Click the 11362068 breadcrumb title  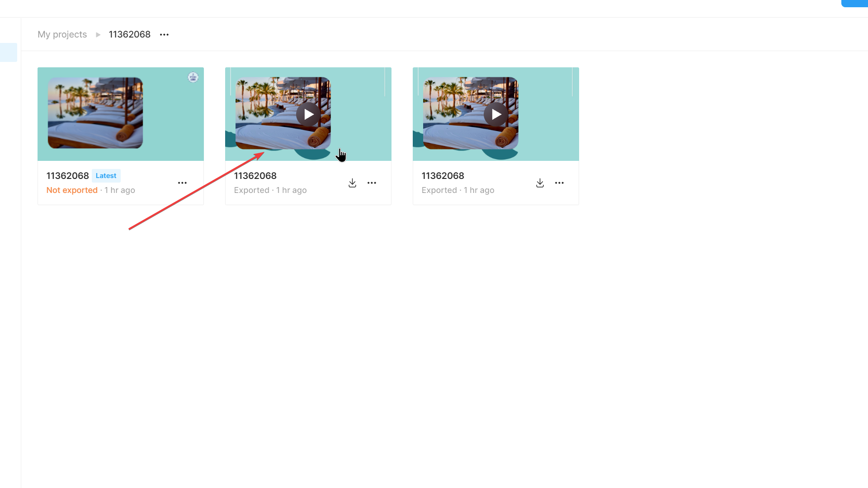129,34
